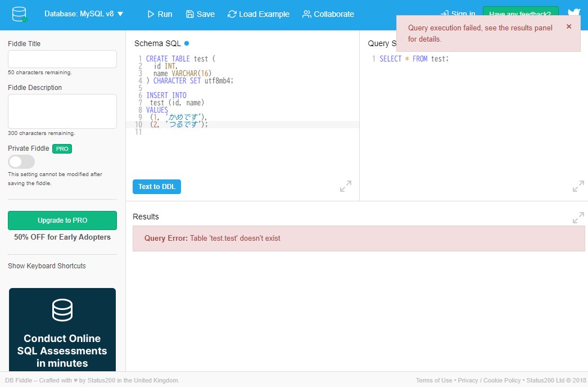Expand the Schema SQL panel
The height and width of the screenshot is (387, 588).
coord(345,186)
